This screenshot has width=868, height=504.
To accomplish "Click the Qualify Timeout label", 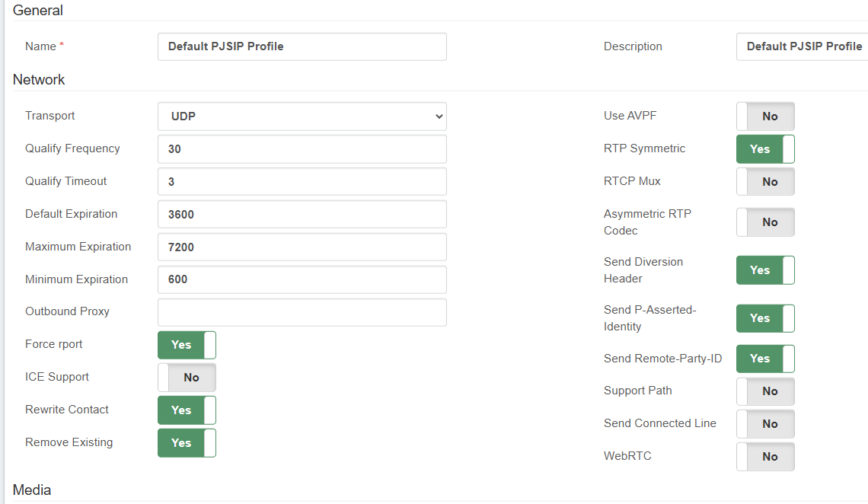I will (x=66, y=181).
